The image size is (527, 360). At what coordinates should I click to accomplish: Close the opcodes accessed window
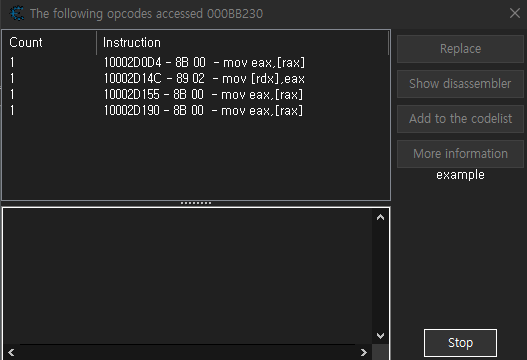tap(515, 13)
